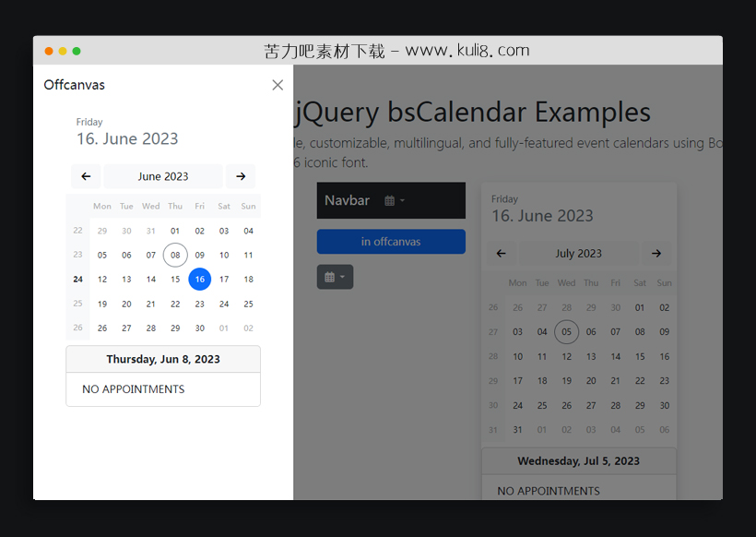Select June 30 in offcanvas calendar

(x=199, y=328)
